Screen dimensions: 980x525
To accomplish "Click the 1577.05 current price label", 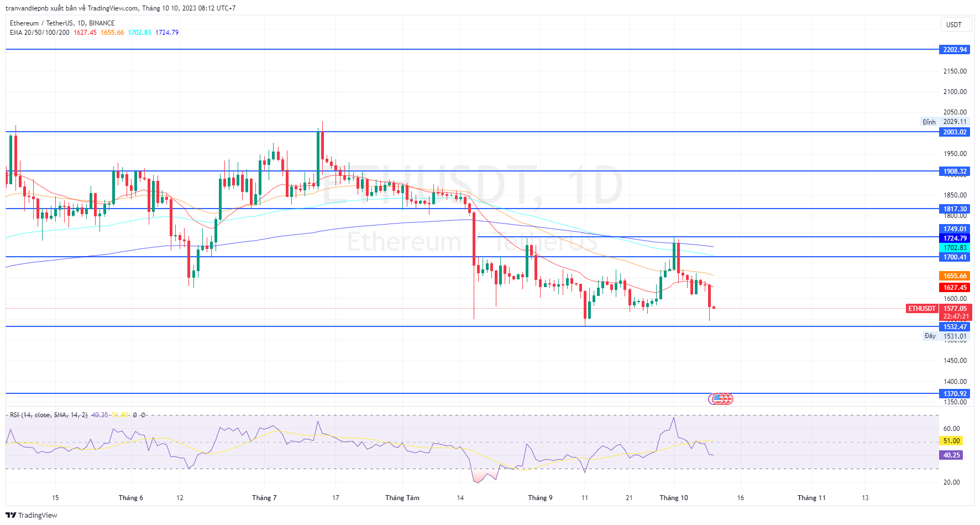I will (x=955, y=309).
